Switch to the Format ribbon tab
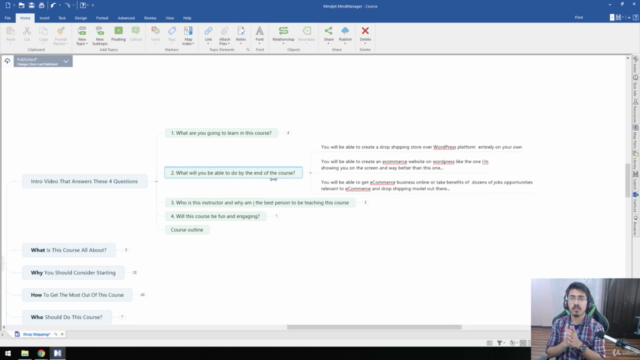Image resolution: width=640 pixels, height=360 pixels. [102, 18]
